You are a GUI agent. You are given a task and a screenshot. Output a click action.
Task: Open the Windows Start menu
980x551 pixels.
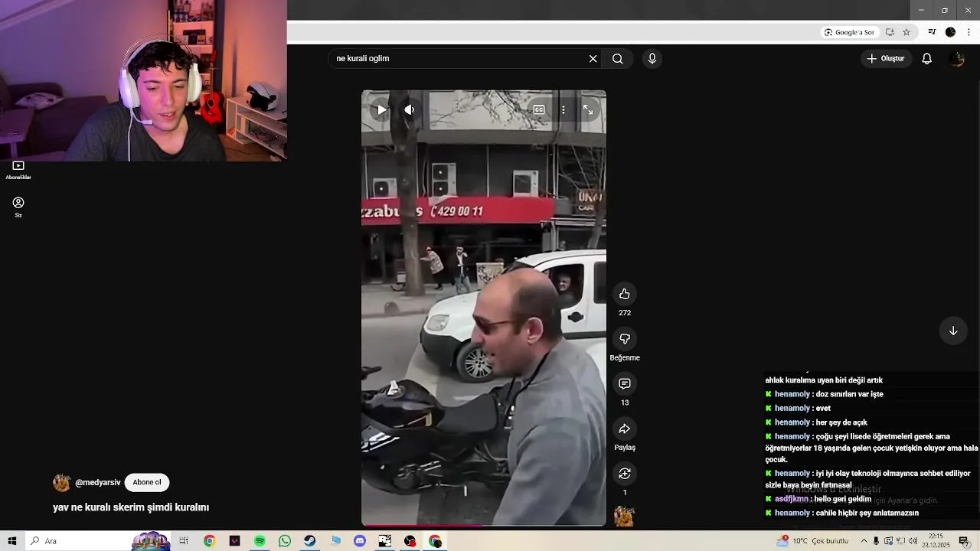12,541
